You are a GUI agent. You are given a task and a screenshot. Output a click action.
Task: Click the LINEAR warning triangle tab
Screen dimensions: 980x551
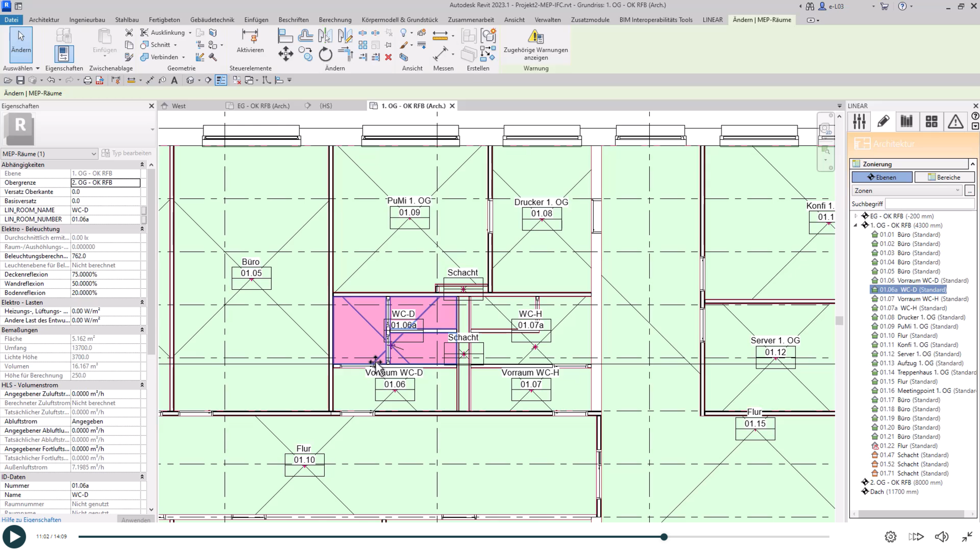955,122
